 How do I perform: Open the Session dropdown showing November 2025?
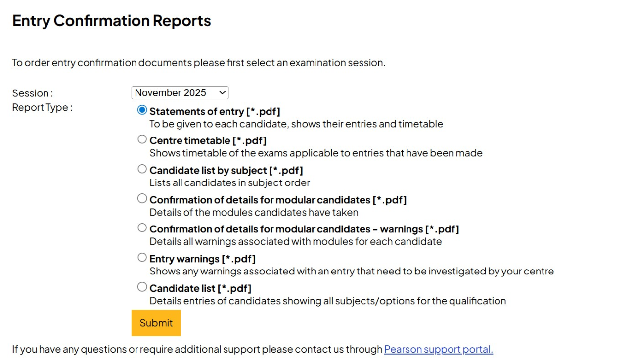click(180, 93)
